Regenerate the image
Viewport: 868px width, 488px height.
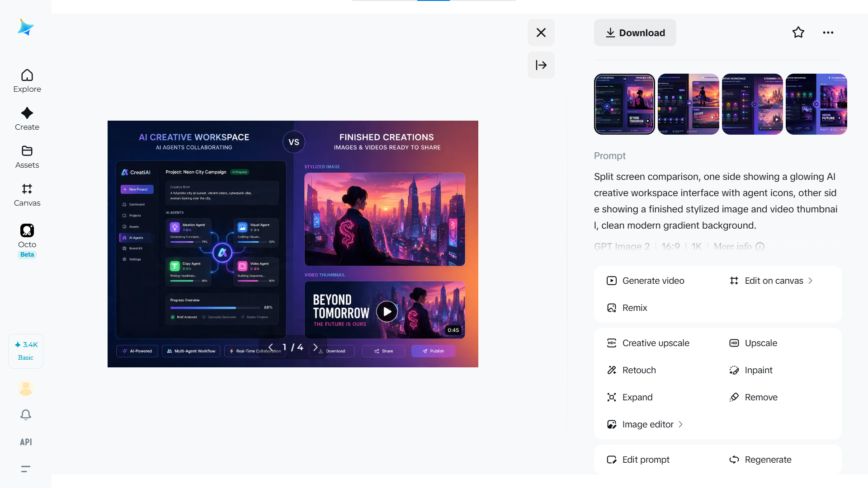pos(760,460)
